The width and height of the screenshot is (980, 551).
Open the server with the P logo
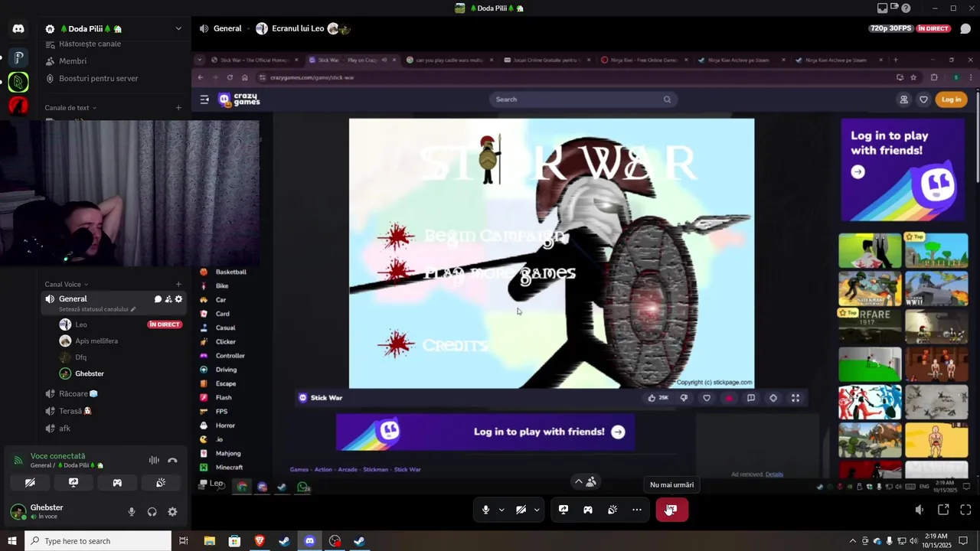click(18, 57)
